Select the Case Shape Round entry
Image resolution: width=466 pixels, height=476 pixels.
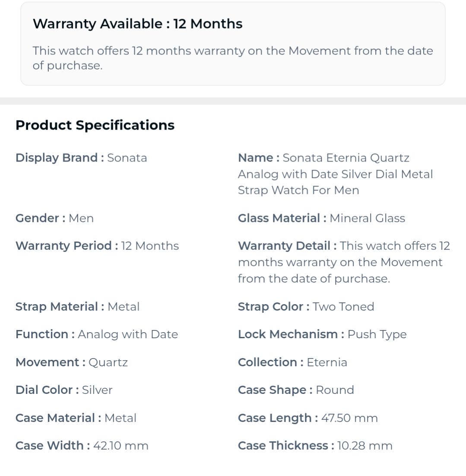tap(296, 390)
